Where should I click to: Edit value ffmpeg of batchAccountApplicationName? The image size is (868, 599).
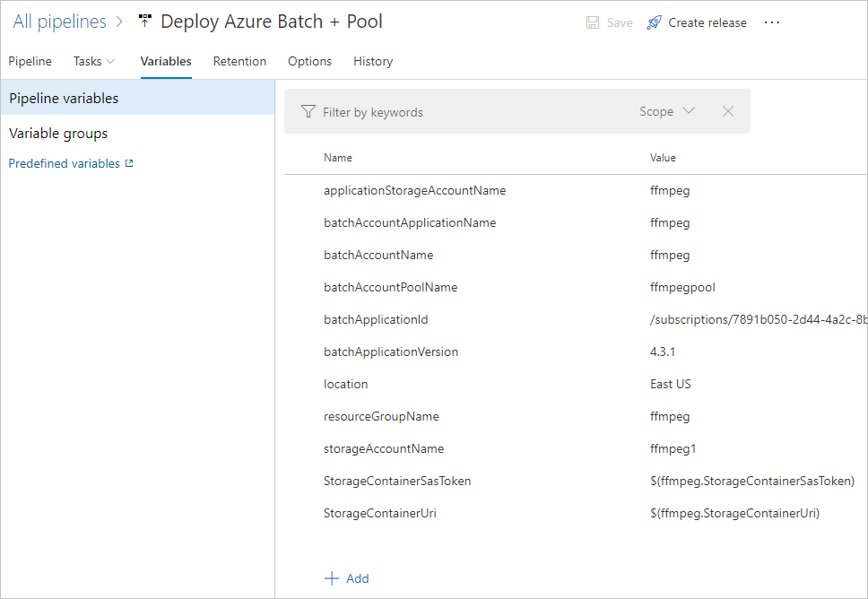click(670, 223)
